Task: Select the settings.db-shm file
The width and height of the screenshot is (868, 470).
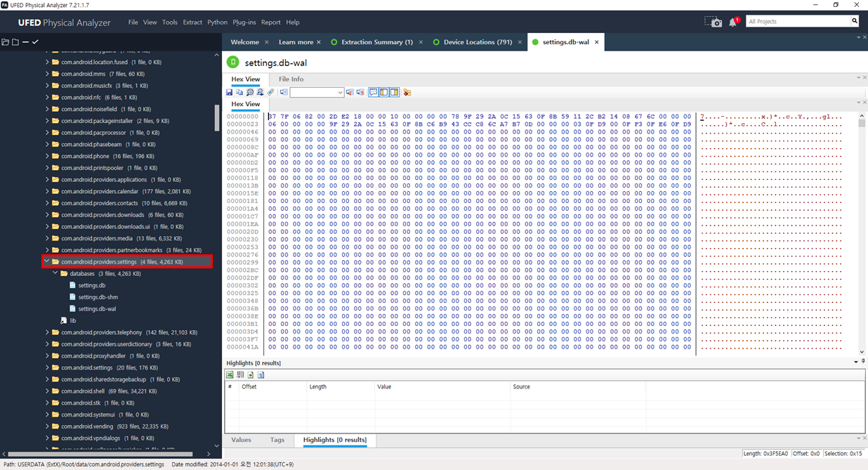Action: point(98,297)
